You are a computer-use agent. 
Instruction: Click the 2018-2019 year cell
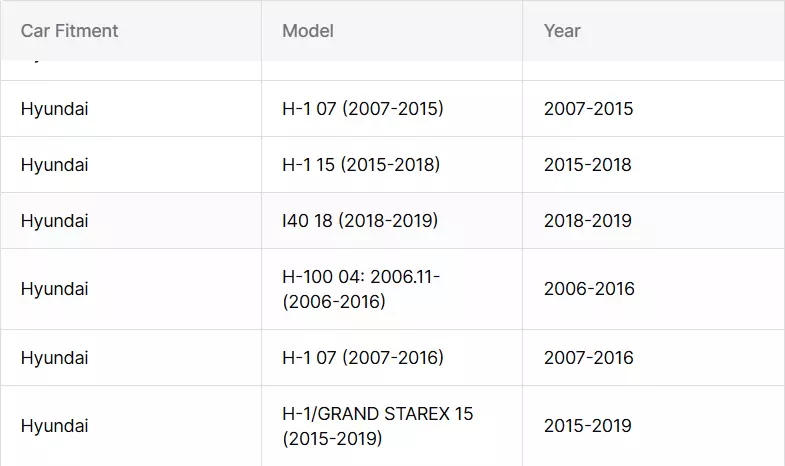click(x=654, y=221)
